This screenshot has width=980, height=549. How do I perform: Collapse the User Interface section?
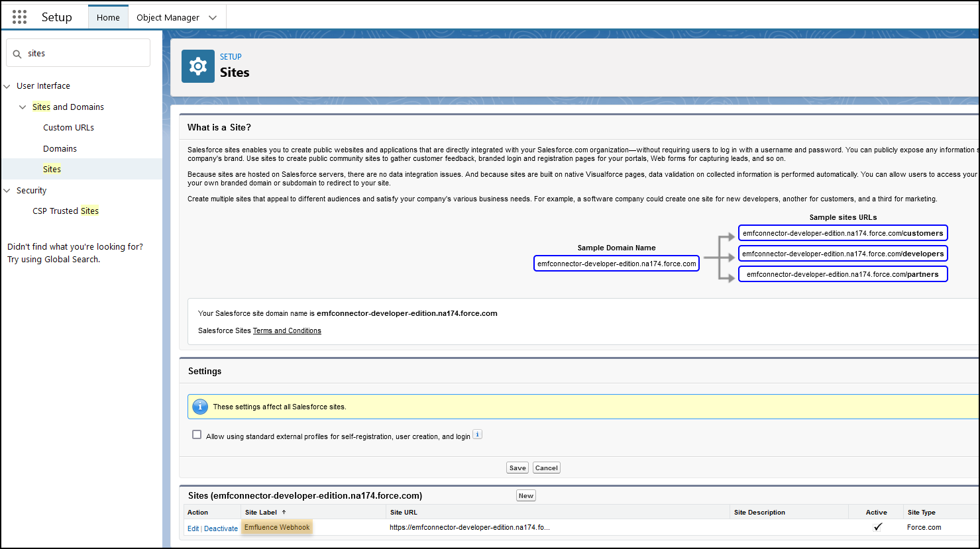click(x=7, y=86)
